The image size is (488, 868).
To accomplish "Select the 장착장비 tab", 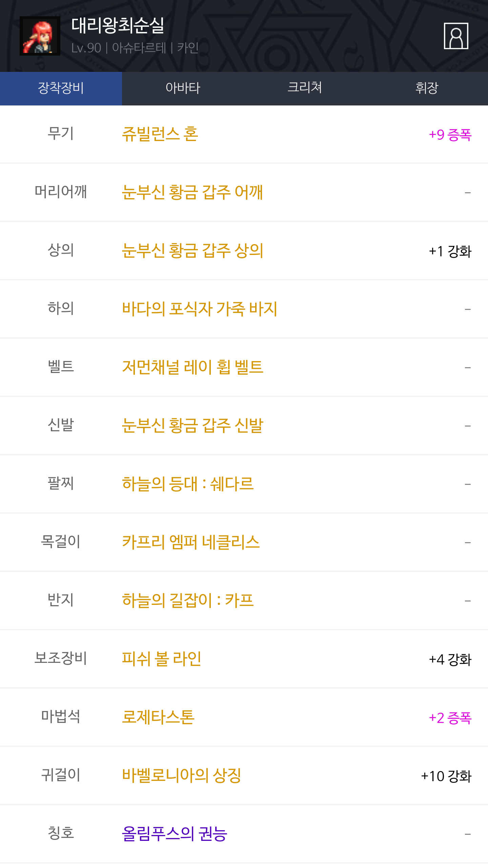I will [x=61, y=88].
